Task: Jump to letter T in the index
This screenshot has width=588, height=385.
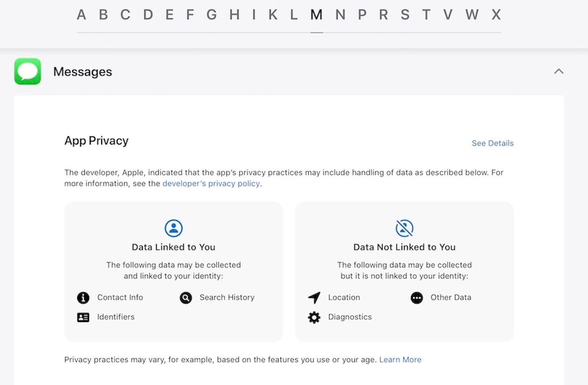Action: 426,15
